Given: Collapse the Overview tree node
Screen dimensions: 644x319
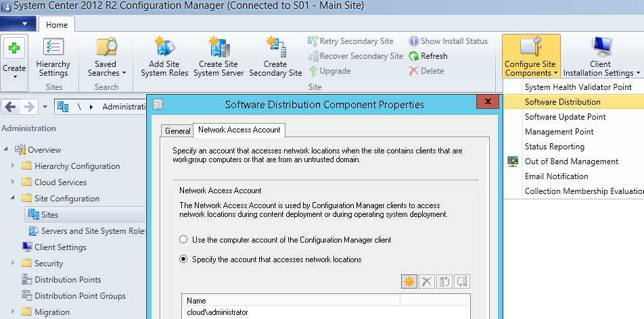Looking at the screenshot, I should point(5,149).
